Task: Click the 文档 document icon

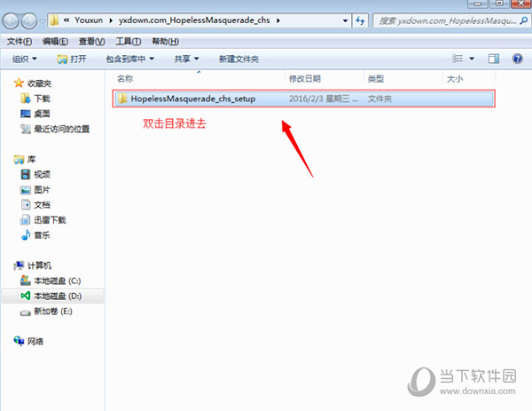Action: pyautogui.click(x=26, y=205)
